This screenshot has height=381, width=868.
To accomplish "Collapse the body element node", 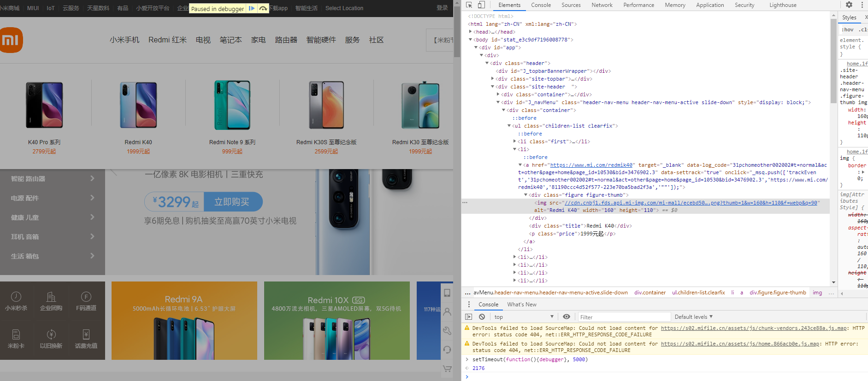I will click(x=470, y=40).
